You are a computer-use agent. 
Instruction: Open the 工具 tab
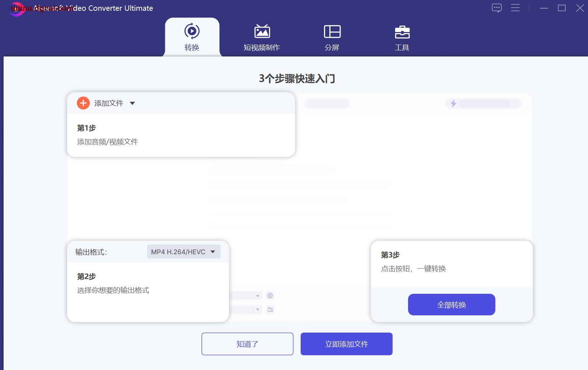(402, 37)
